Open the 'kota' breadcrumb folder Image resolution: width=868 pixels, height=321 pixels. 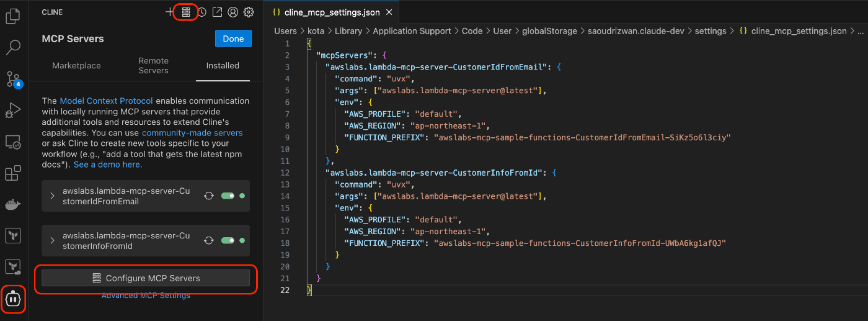click(316, 31)
